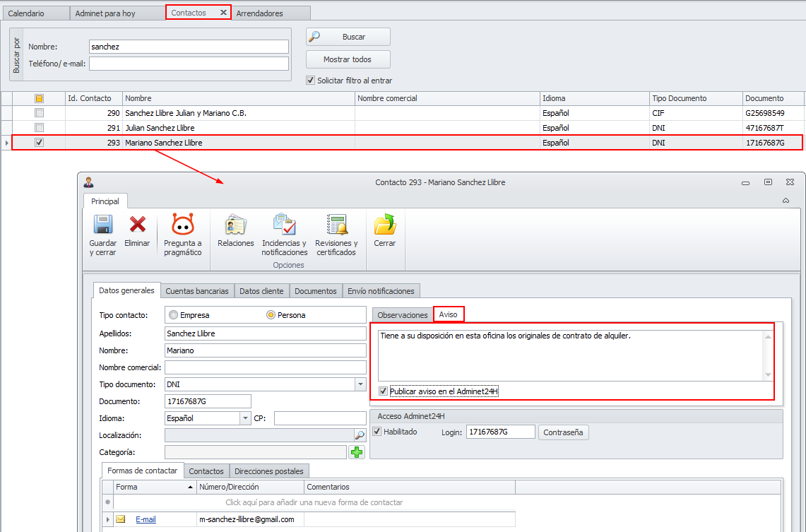The width and height of the screenshot is (806, 532).
Task: Click the E-mail envelope icon in row
Action: click(x=120, y=519)
